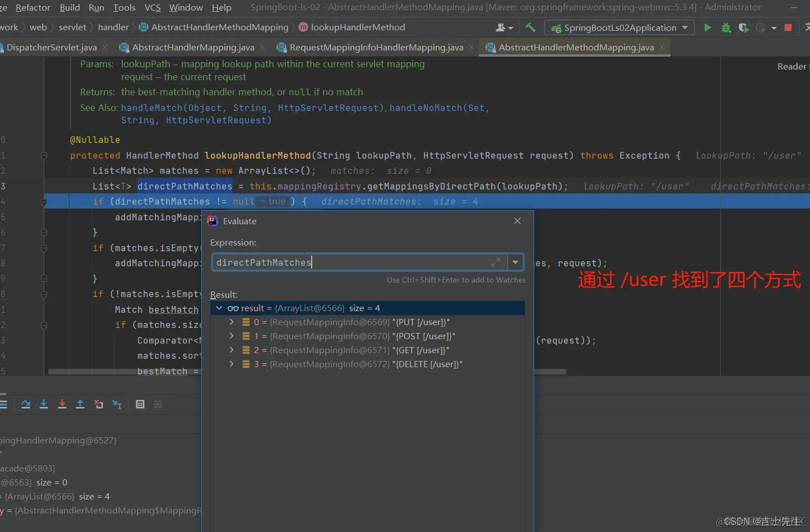
Task: Click the Debug bug icon
Action: click(x=726, y=27)
